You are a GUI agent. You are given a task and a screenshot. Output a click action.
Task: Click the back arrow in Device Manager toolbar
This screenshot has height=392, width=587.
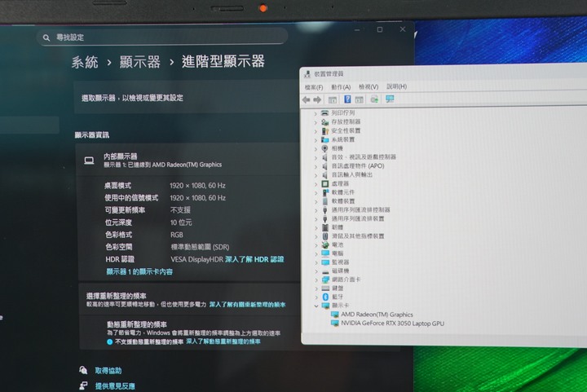[307, 99]
